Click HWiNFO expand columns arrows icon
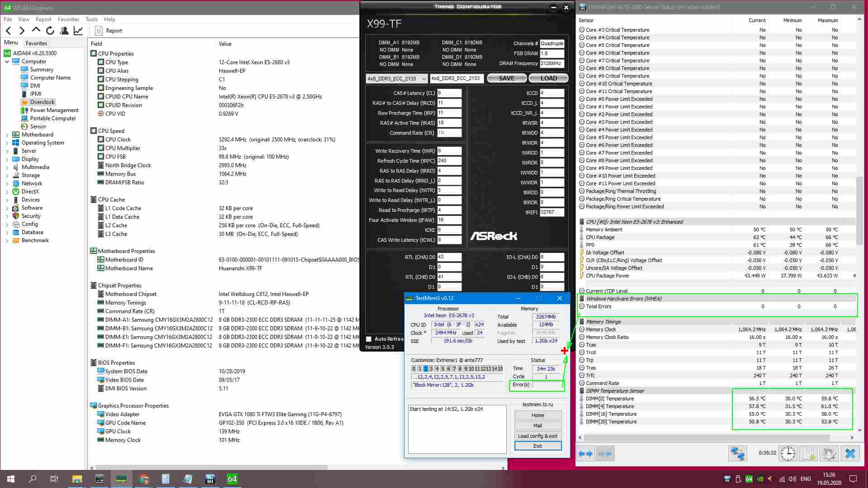The height and width of the screenshot is (488, 868). [585, 453]
